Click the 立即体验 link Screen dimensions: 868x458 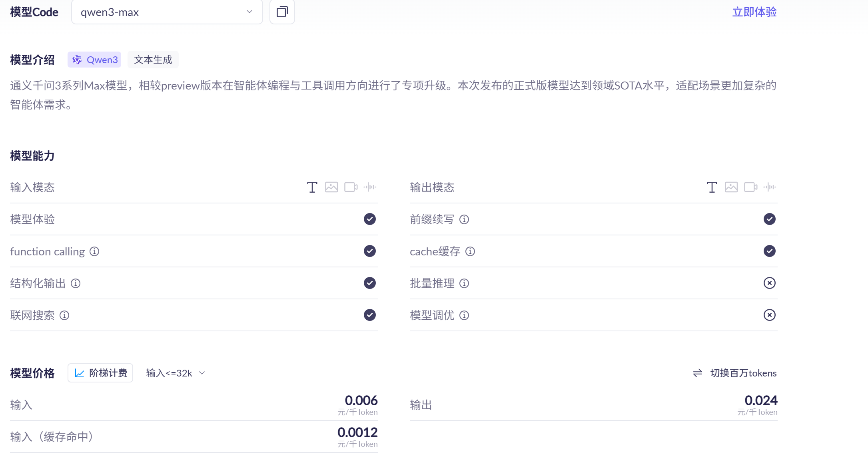pyautogui.click(x=754, y=12)
